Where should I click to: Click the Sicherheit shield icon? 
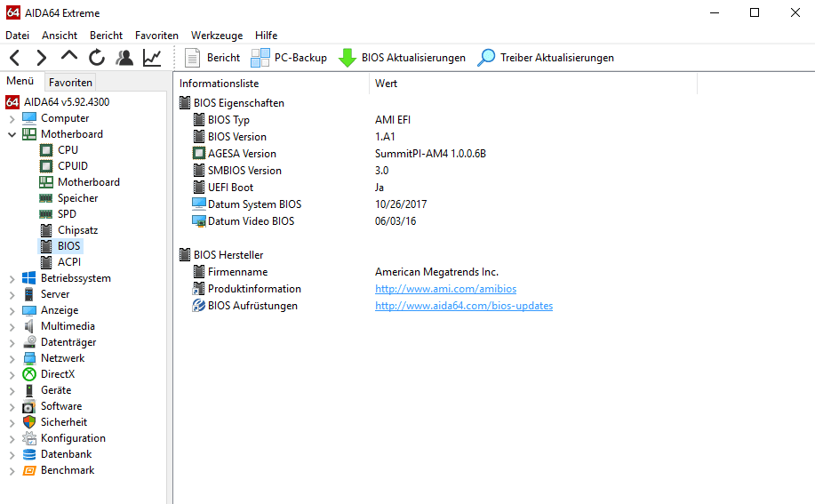[x=29, y=422]
